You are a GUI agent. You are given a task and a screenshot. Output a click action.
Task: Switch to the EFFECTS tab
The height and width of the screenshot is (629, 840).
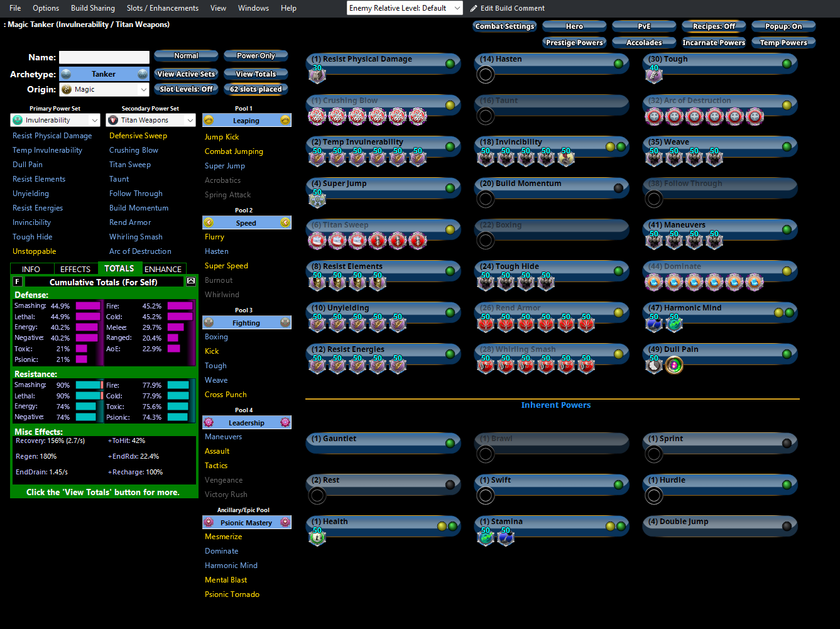click(75, 269)
